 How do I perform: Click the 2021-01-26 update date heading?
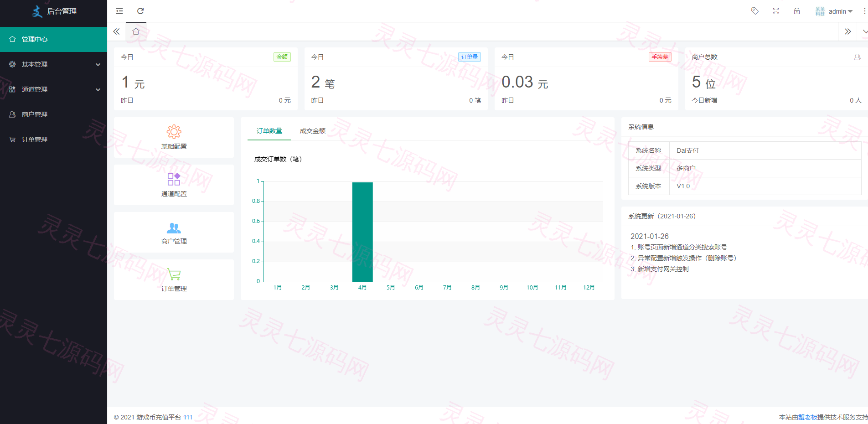(x=650, y=236)
